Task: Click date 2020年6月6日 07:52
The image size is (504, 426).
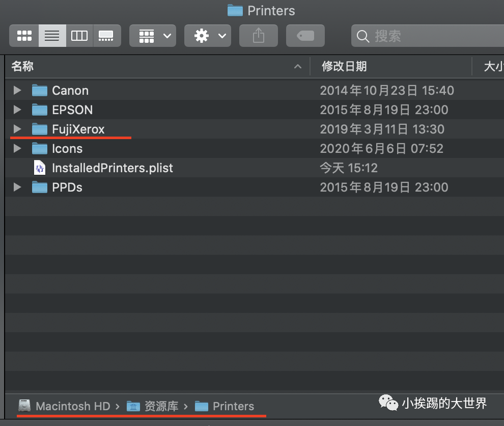Action: 381,148
